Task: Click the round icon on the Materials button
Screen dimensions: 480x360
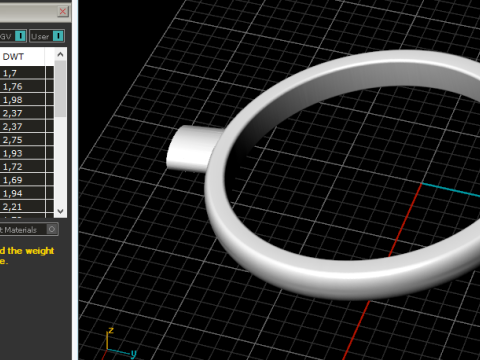Action: [52, 229]
